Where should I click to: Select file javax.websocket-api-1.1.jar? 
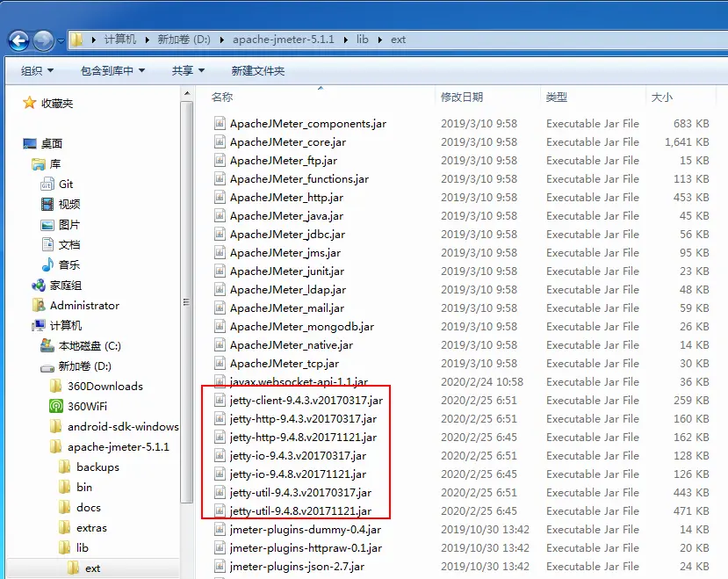(x=299, y=382)
